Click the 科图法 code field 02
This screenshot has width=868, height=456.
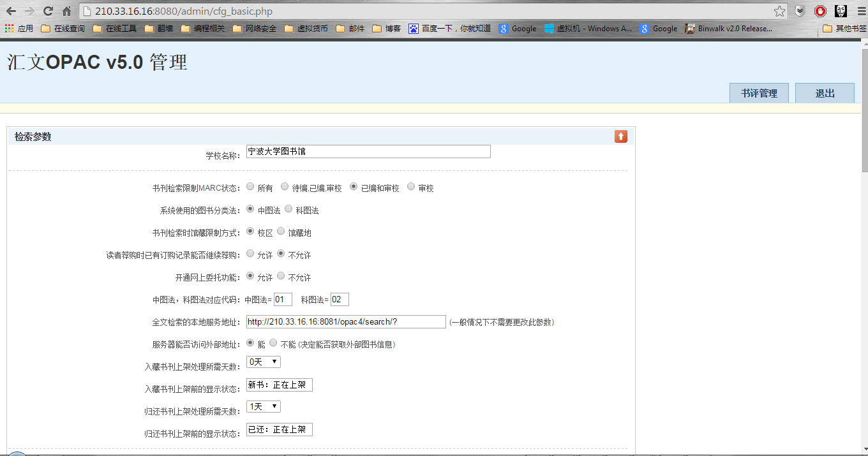340,299
